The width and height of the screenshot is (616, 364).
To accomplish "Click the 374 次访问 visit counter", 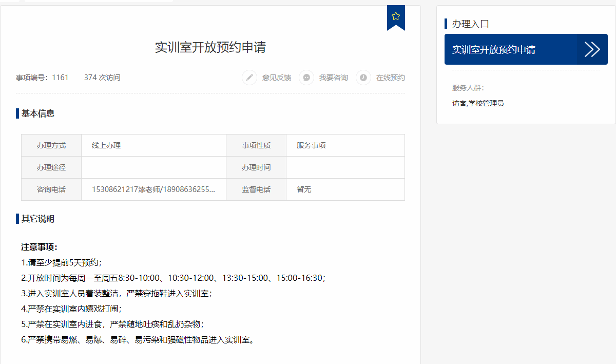I will pos(102,78).
